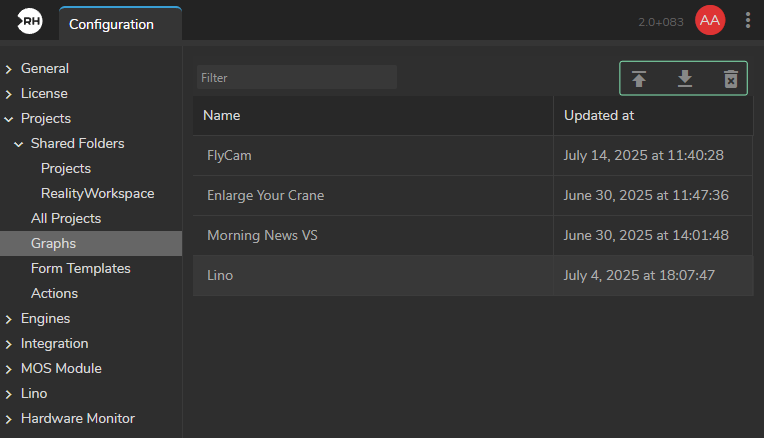Collapse the Shared Folders tree node
The height and width of the screenshot is (438, 764).
[x=19, y=144]
